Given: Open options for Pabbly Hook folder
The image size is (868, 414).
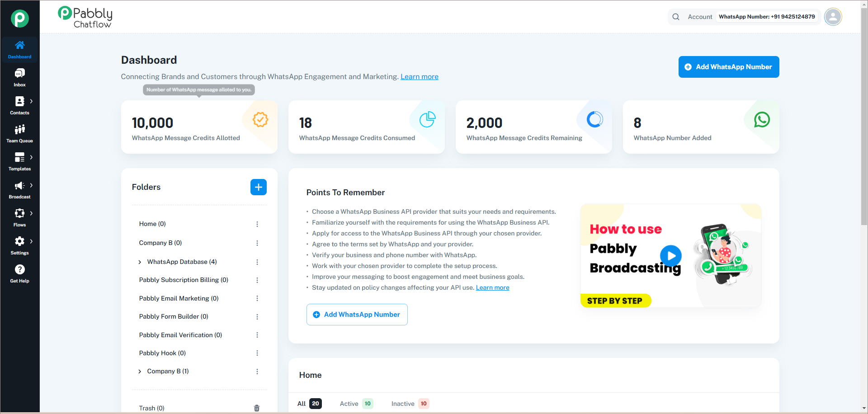Looking at the screenshot, I should (257, 353).
